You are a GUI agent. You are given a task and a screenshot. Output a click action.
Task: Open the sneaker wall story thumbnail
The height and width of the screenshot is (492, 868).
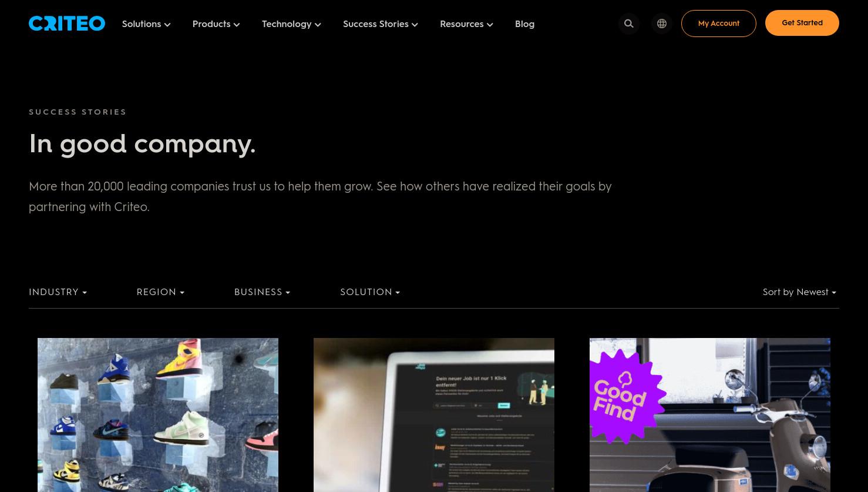[158, 415]
